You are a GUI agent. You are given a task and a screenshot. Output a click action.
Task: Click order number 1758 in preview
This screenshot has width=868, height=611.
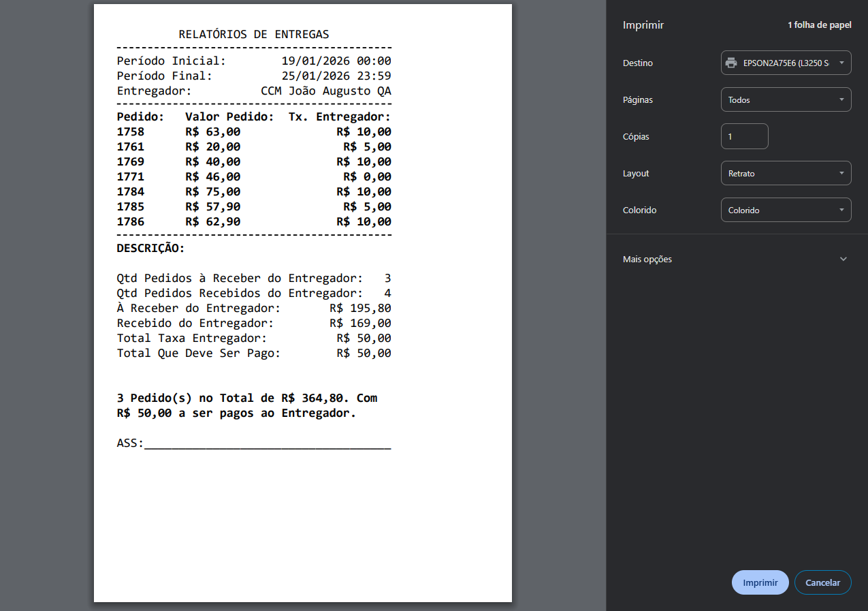click(131, 132)
